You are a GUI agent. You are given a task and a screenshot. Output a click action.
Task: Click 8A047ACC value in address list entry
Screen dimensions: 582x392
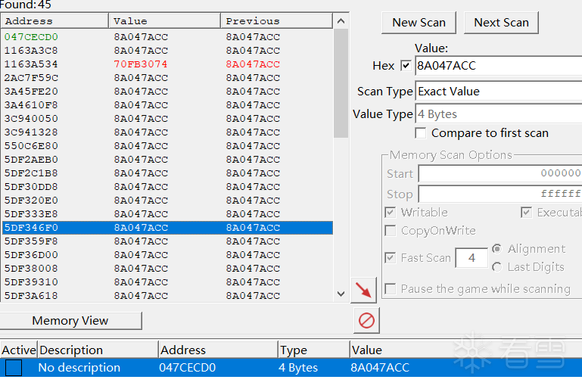click(x=380, y=368)
